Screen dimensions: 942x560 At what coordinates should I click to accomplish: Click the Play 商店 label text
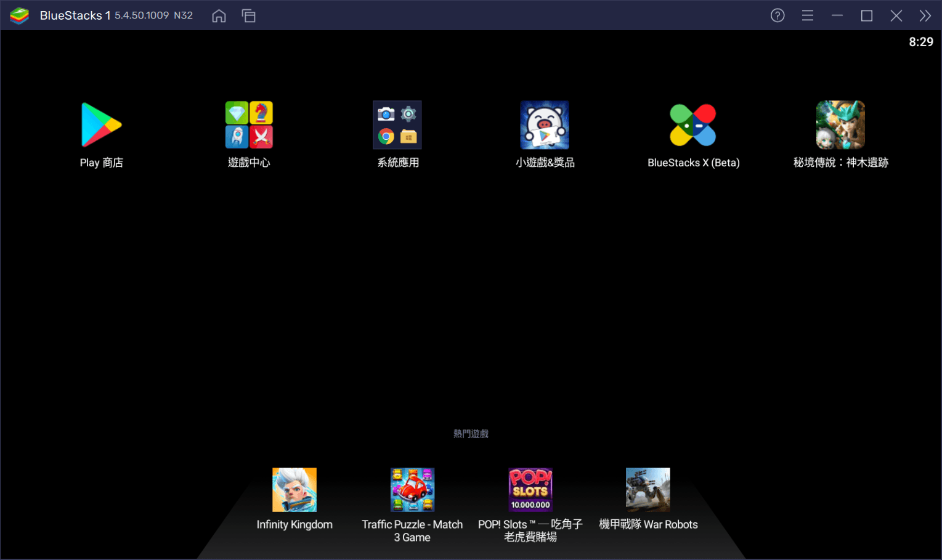(102, 163)
